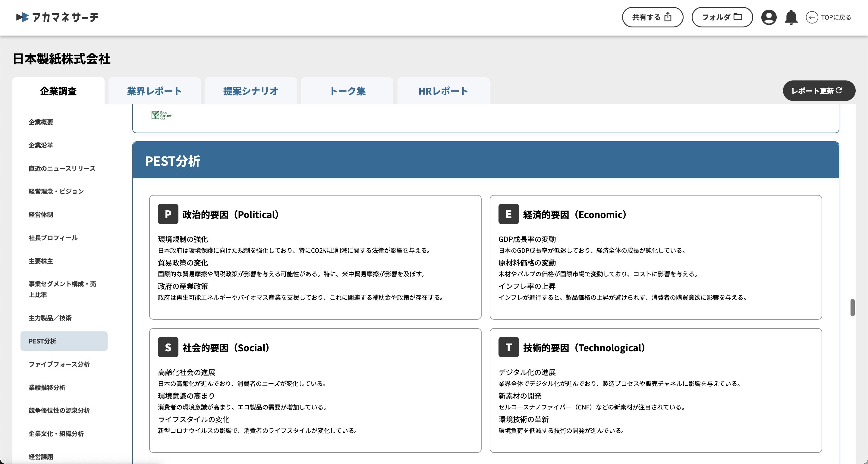Click the EcoStruct CLT logo thumbnail
Image resolution: width=868 pixels, height=464 pixels.
pos(162,115)
